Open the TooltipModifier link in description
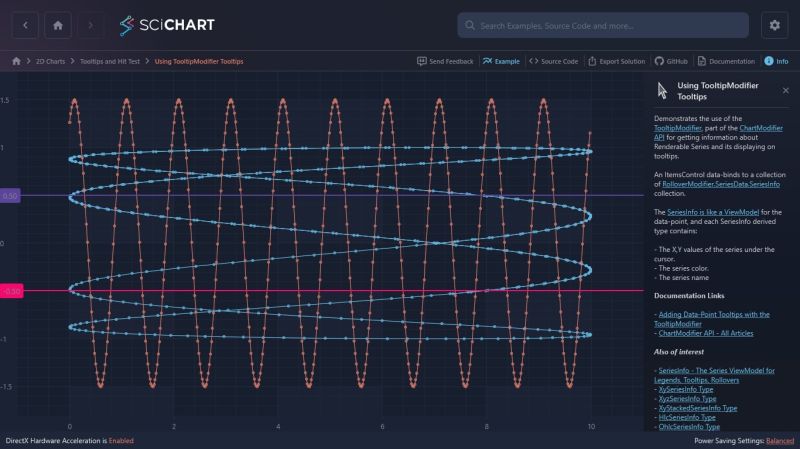Screen dimensions: 800x449 678,128
